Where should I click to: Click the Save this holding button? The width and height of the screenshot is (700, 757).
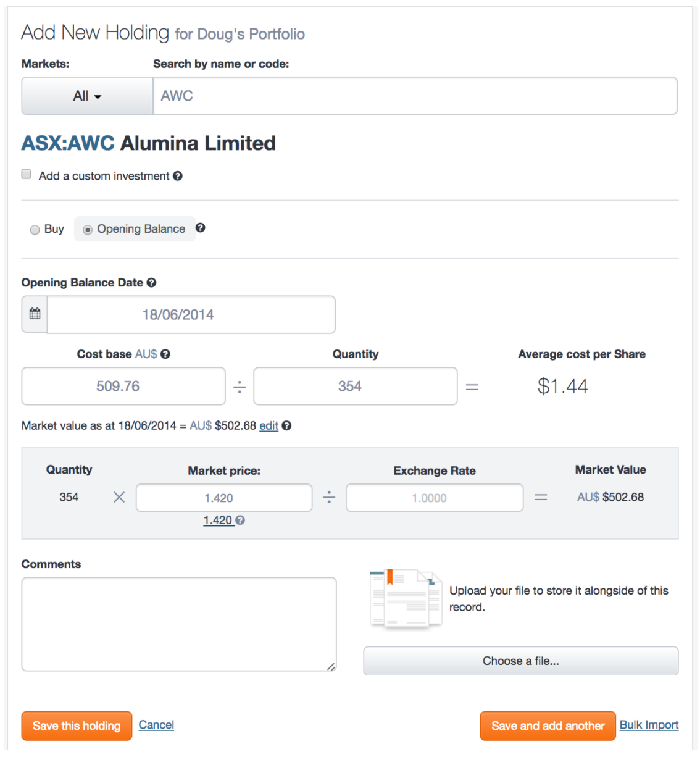pos(76,726)
